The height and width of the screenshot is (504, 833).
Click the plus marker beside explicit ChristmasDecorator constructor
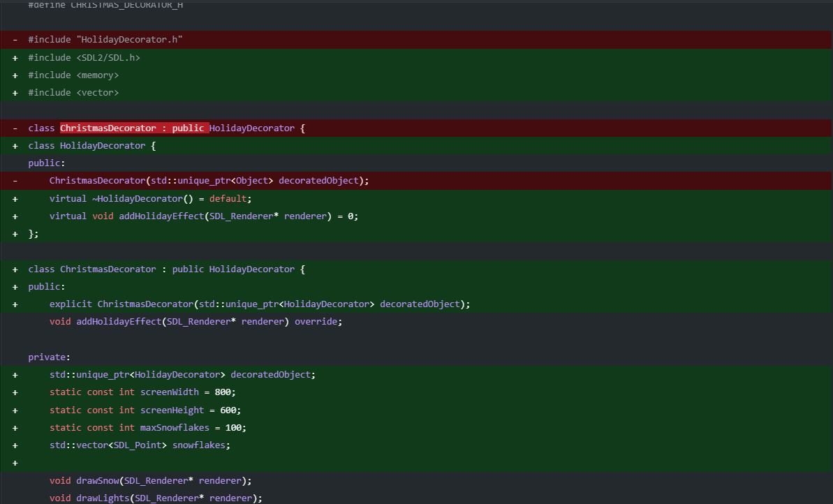15,304
